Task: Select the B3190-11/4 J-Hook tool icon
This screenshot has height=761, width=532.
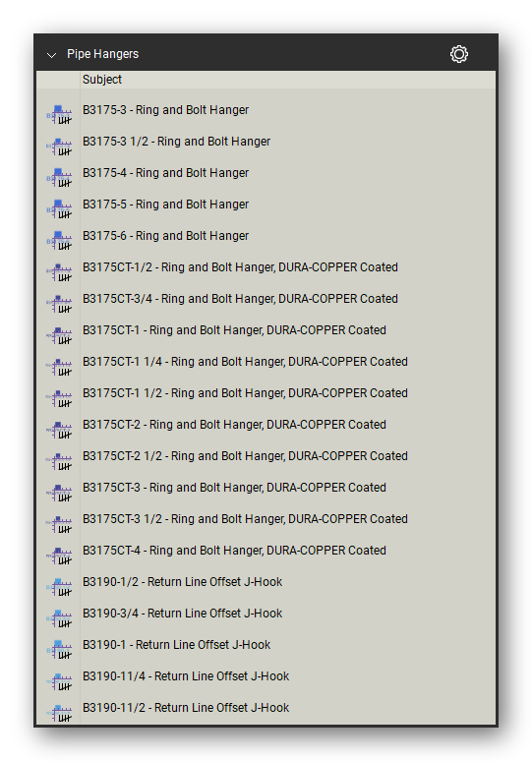Action: click(x=59, y=681)
